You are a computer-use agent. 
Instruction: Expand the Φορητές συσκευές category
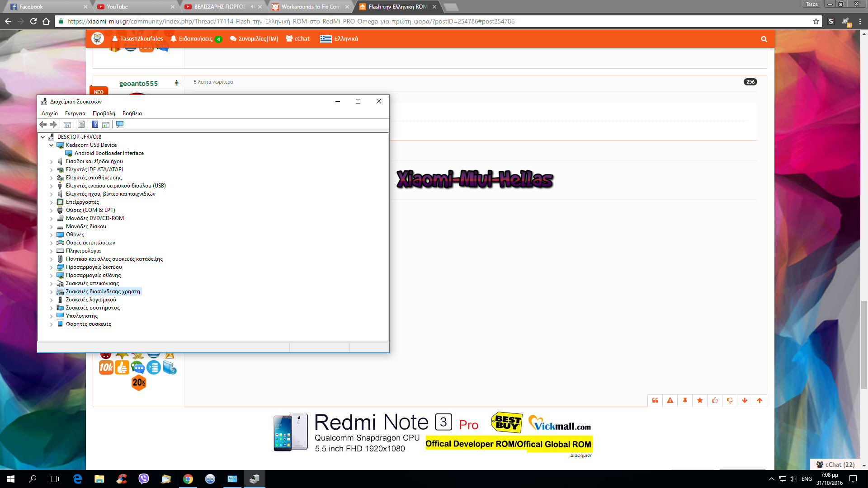[51, 324]
